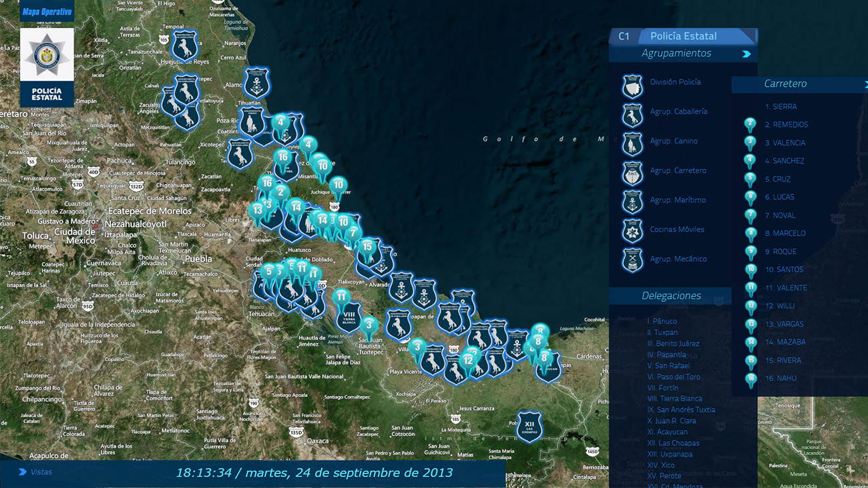Switch to the C1 tab
The image size is (868, 488).
[x=624, y=36]
